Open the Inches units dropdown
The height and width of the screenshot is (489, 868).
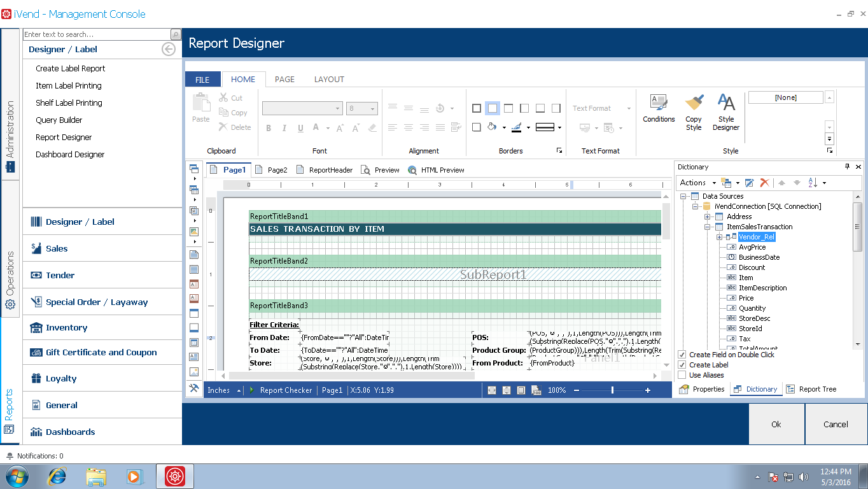224,390
